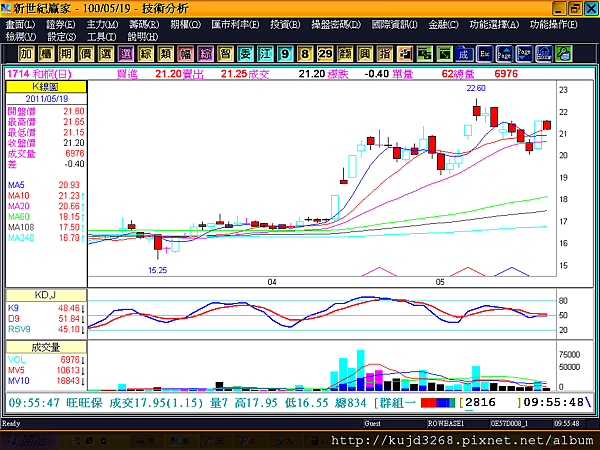
Task: Click the Page Up toolbar icon
Action: click(x=504, y=54)
